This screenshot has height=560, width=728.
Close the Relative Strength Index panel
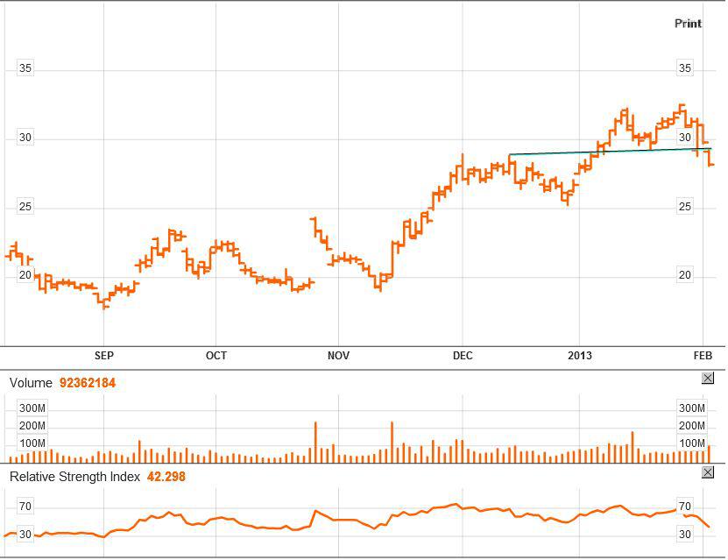(x=707, y=472)
